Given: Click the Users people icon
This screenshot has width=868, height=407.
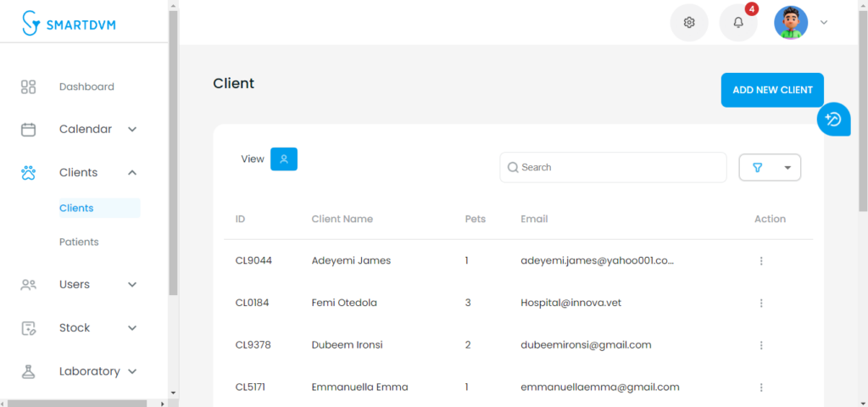Looking at the screenshot, I should 28,285.
